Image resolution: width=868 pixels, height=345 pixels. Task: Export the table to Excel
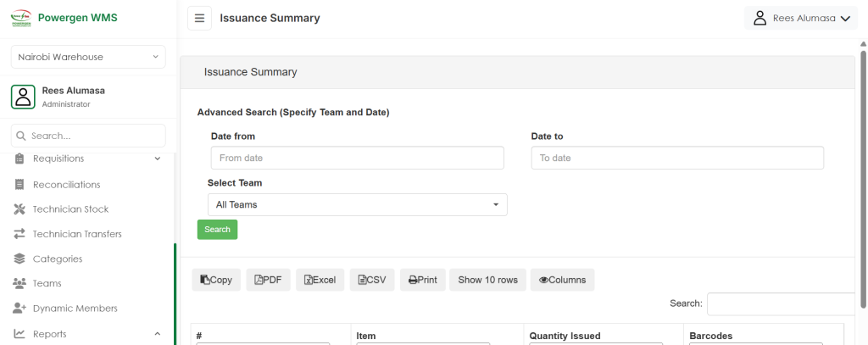[320, 280]
